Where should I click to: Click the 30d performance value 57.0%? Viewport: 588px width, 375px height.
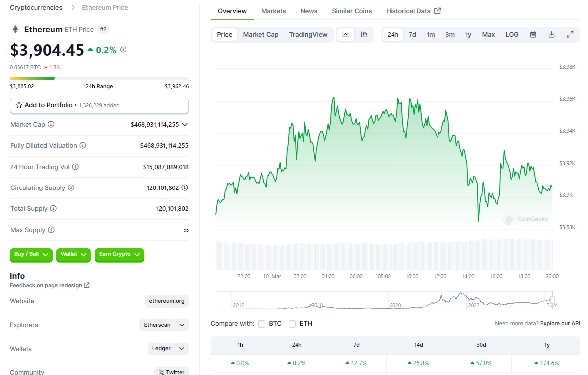481,363
